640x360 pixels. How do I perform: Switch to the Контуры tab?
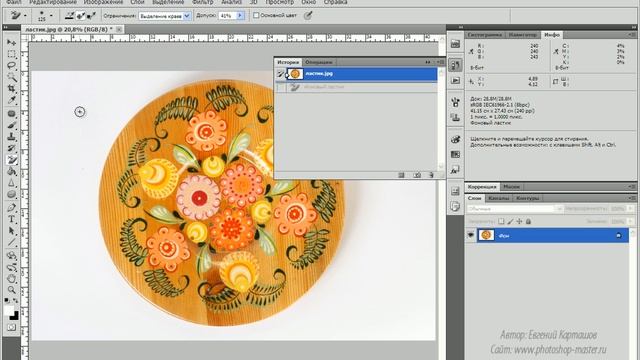[x=527, y=198]
